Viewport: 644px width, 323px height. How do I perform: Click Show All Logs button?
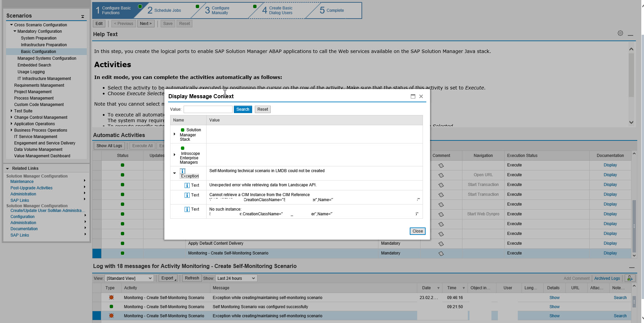pos(109,146)
